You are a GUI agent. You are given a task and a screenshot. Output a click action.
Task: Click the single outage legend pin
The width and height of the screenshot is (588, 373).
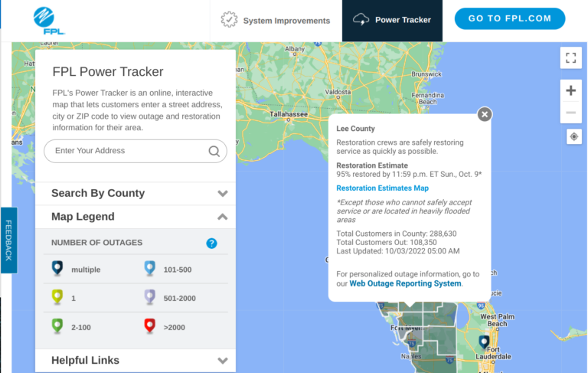click(x=57, y=297)
